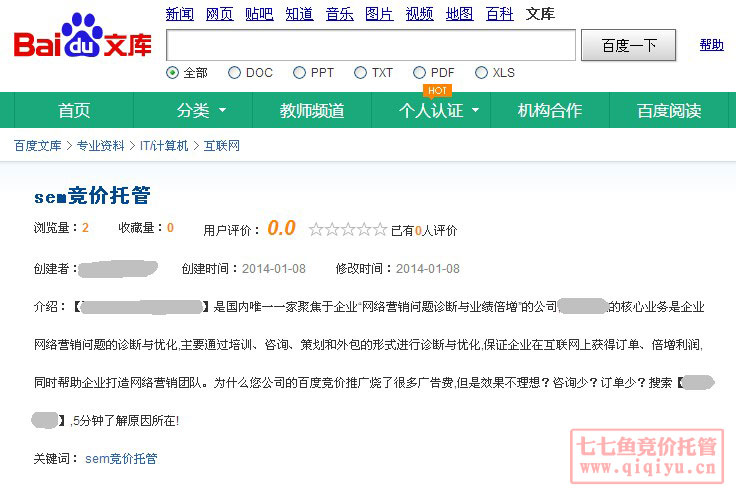Click the 0.0 user rating score
Image resolution: width=736 pixels, height=496 pixels.
pyautogui.click(x=281, y=228)
